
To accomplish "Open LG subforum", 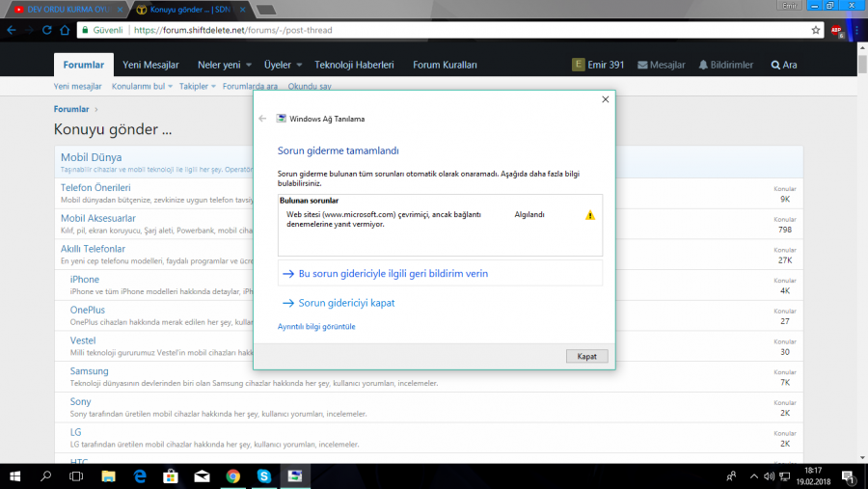I will pos(76,432).
